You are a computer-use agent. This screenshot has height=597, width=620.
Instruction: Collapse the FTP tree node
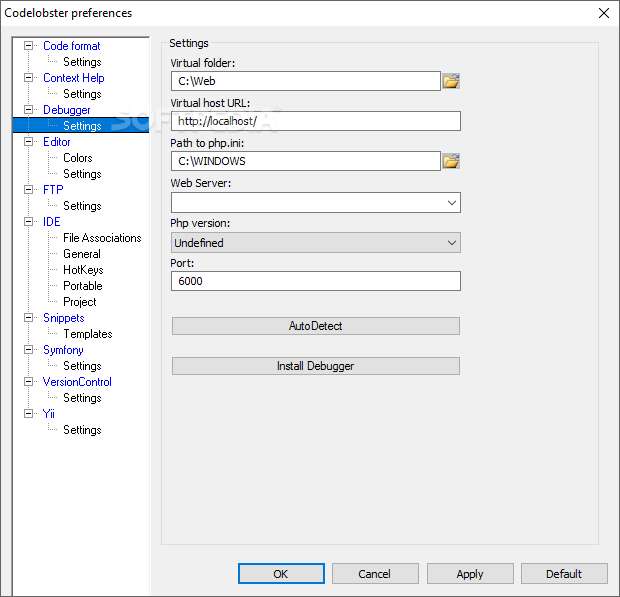tap(28, 189)
